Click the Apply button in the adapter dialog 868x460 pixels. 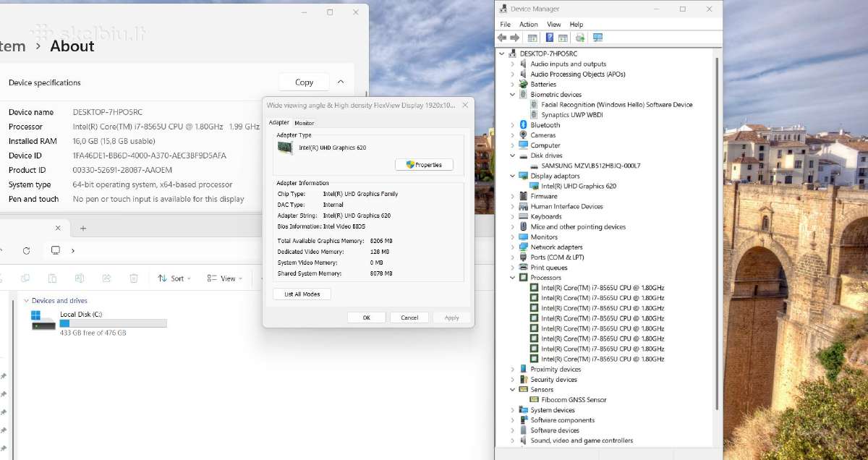click(452, 318)
